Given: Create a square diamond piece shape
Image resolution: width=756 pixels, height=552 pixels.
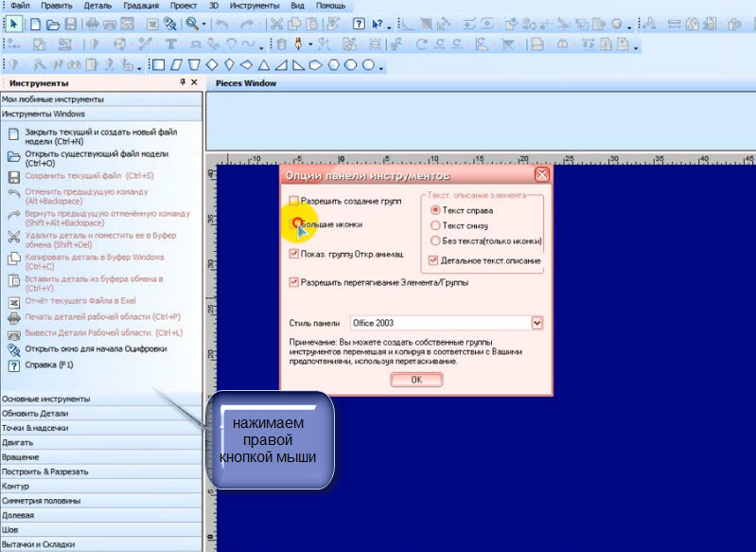Looking at the screenshot, I should click(x=212, y=64).
